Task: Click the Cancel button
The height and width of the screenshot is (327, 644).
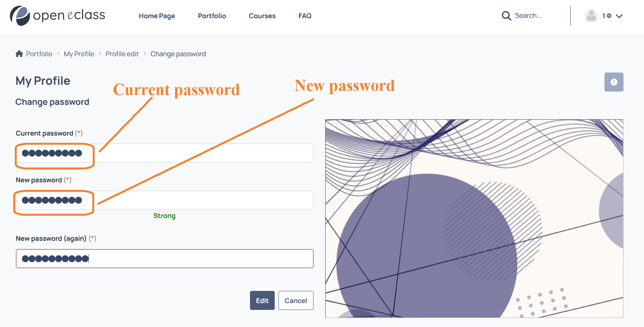Action: tap(296, 300)
